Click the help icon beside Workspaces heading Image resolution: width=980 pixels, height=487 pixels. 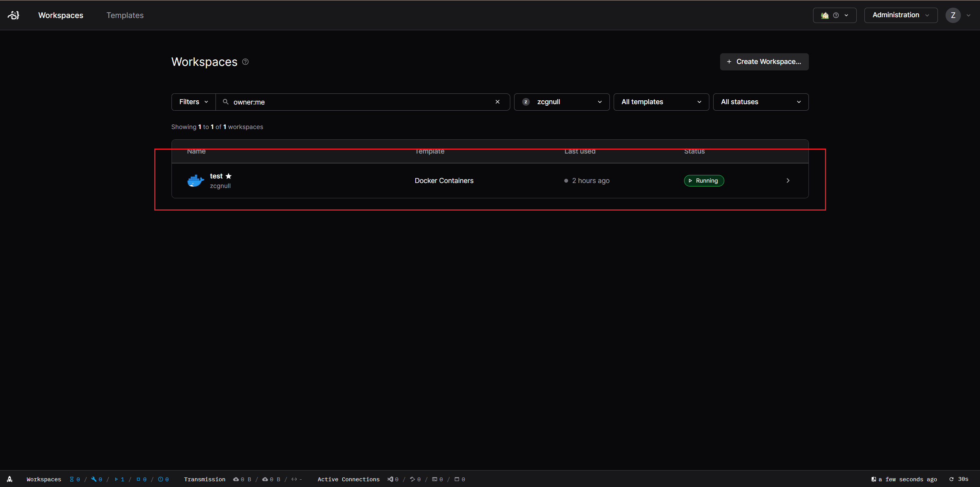245,62
